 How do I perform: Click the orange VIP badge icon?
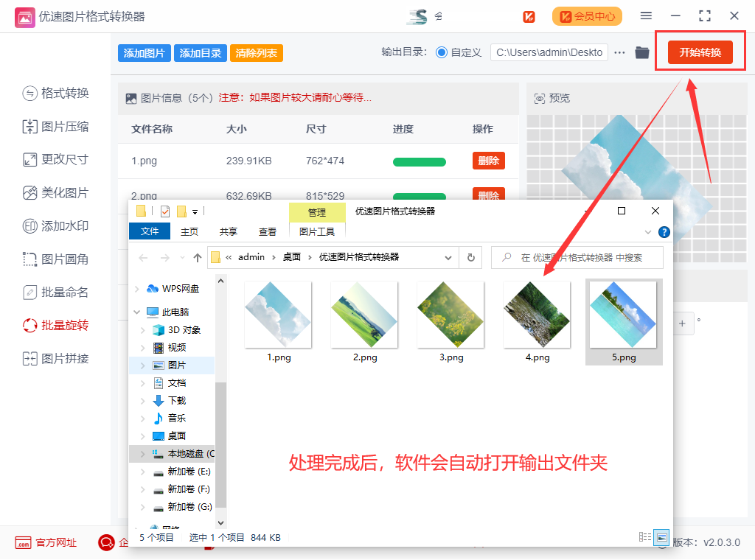[529, 16]
